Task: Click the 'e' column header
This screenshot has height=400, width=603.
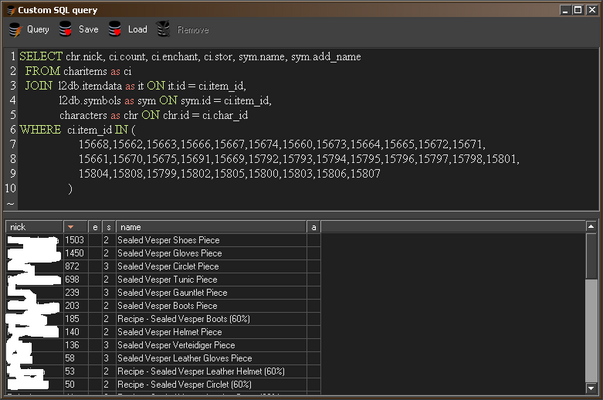Action: pyautogui.click(x=95, y=227)
